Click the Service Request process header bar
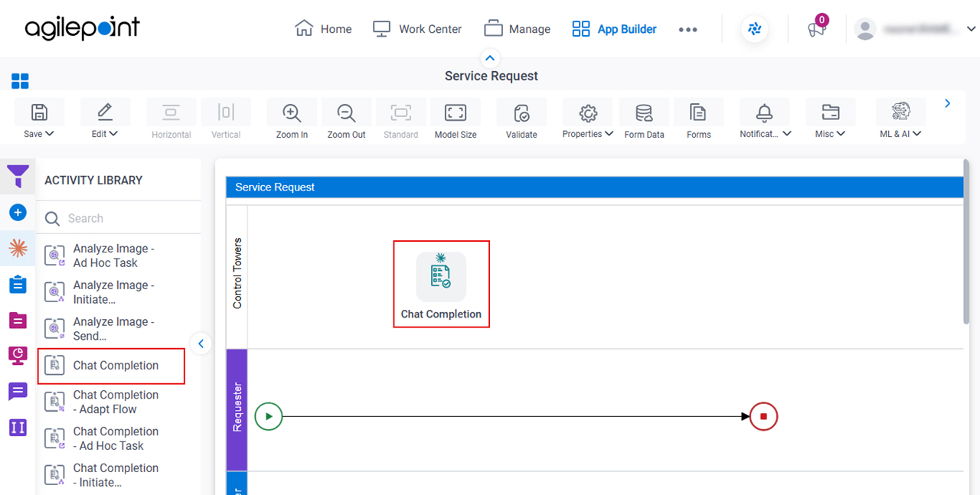 tap(594, 187)
